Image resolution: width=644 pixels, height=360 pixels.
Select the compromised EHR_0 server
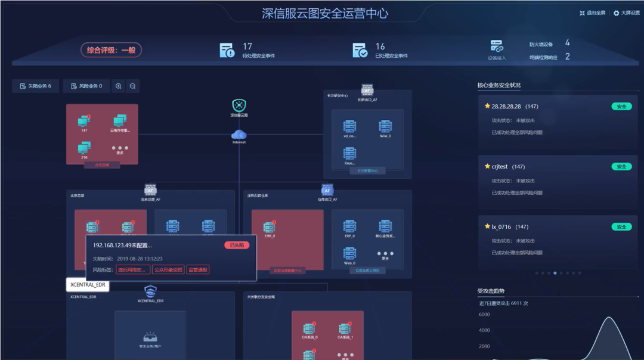(270, 226)
